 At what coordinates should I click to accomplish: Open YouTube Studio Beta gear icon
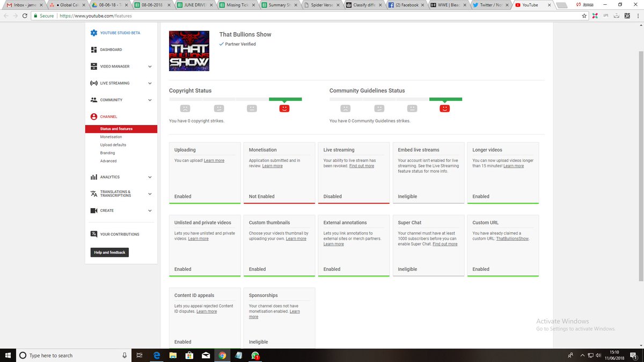(94, 33)
